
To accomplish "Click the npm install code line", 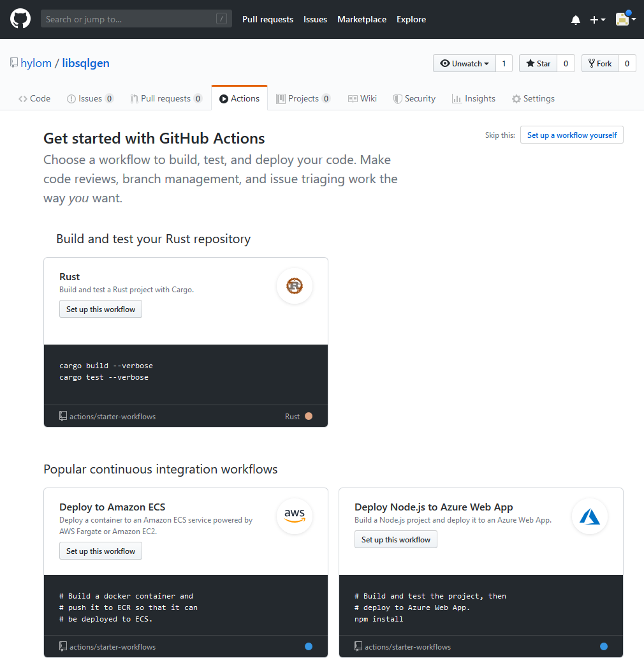I will (379, 618).
